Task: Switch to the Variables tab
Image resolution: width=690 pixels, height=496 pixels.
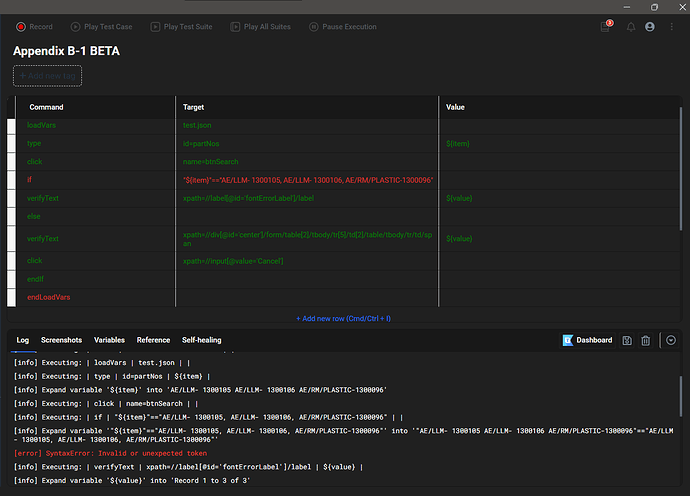Action: pos(110,340)
